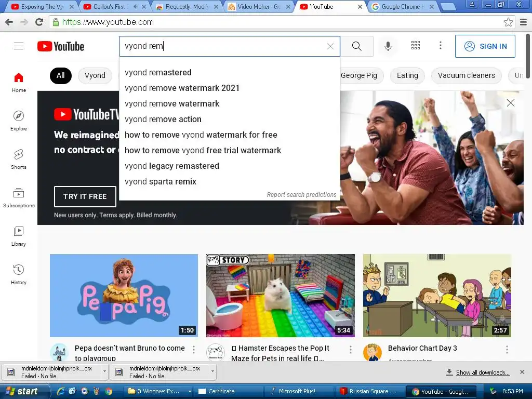Expand first failed crx download options
The height and width of the screenshot is (399, 532).
tap(104, 371)
